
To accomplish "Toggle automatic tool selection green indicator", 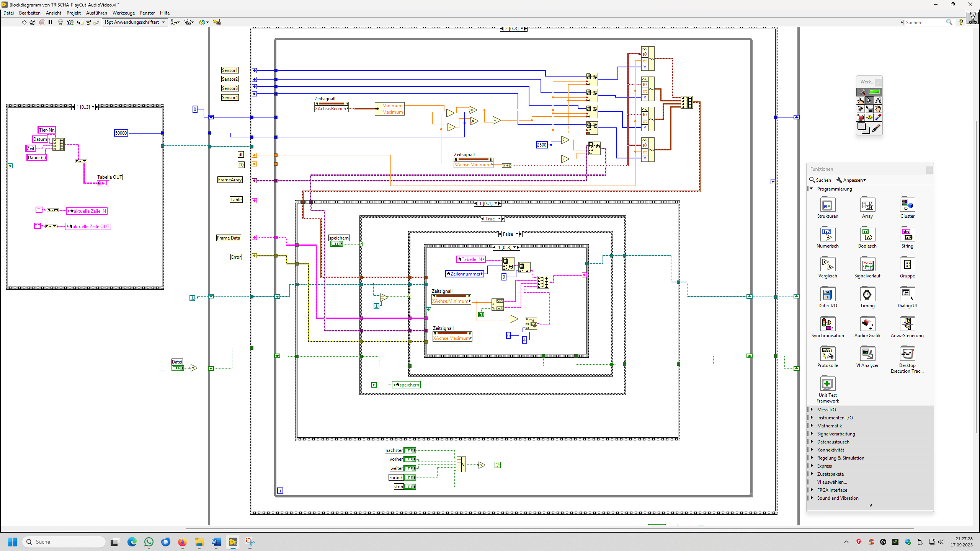I will click(x=874, y=92).
